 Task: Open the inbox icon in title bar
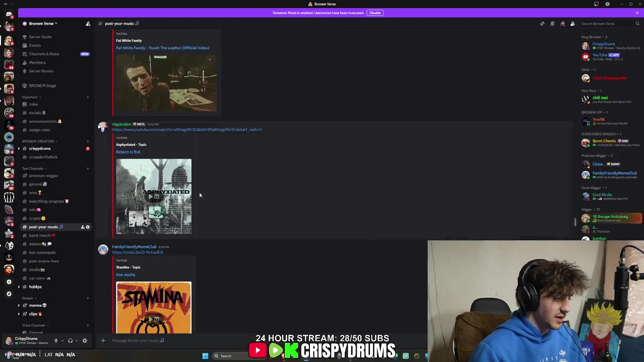(x=596, y=4)
